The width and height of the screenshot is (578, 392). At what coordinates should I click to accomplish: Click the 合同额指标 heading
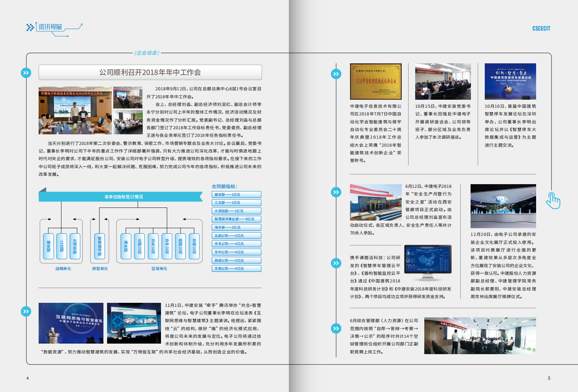point(224,186)
